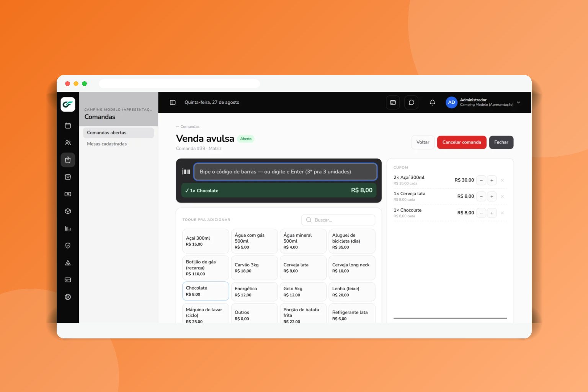This screenshot has height=392, width=588.
Task: Open the cube stock sidebar icon
Action: point(68,211)
